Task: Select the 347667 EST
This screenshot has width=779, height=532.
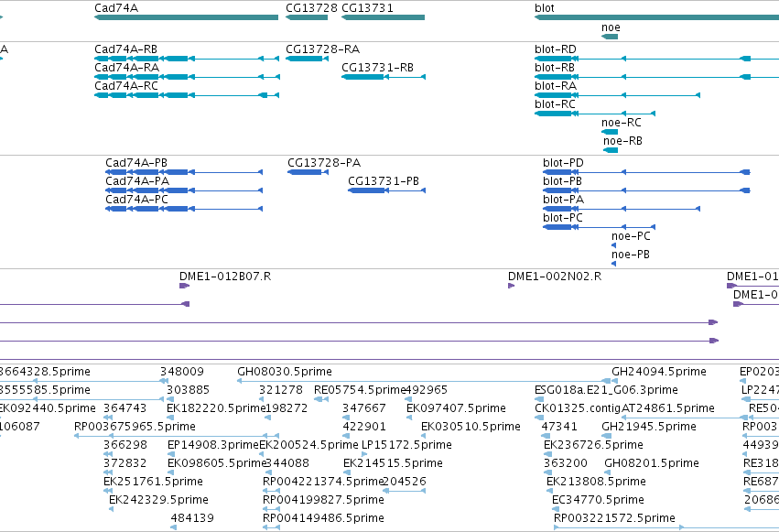Action: pos(347,418)
